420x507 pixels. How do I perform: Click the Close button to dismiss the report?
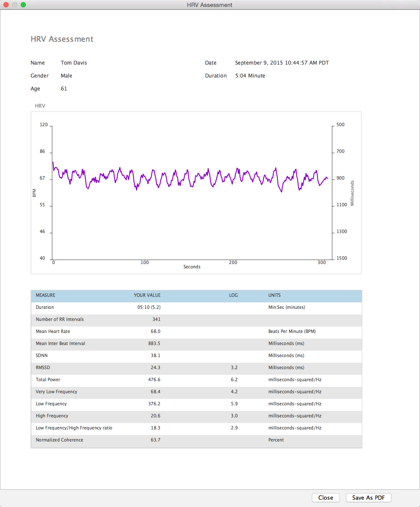326,498
